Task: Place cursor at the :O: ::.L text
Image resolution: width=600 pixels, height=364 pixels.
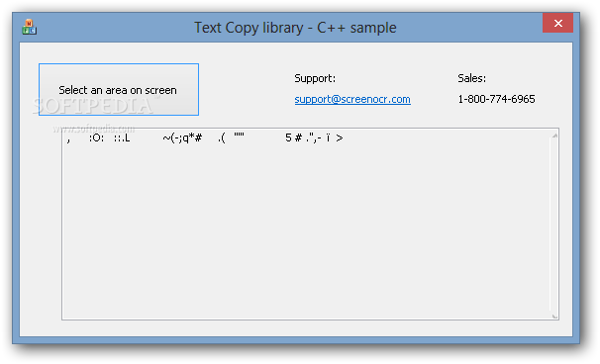Action: pos(110,138)
